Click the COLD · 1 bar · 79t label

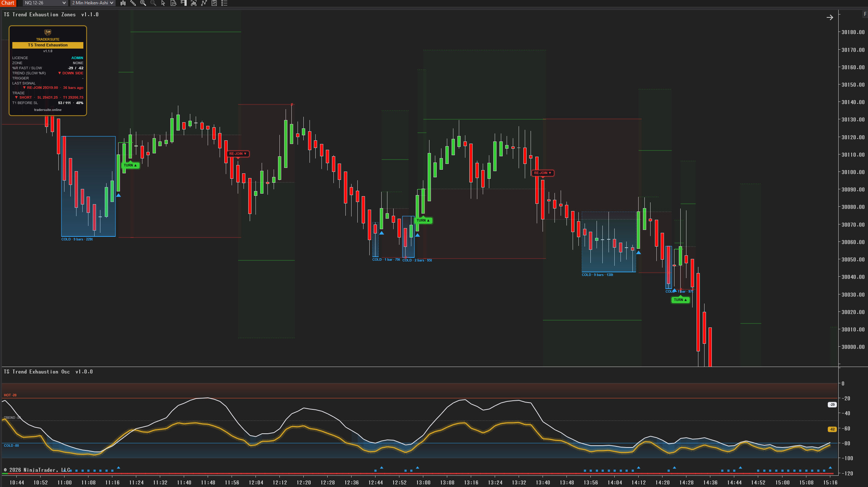click(386, 260)
